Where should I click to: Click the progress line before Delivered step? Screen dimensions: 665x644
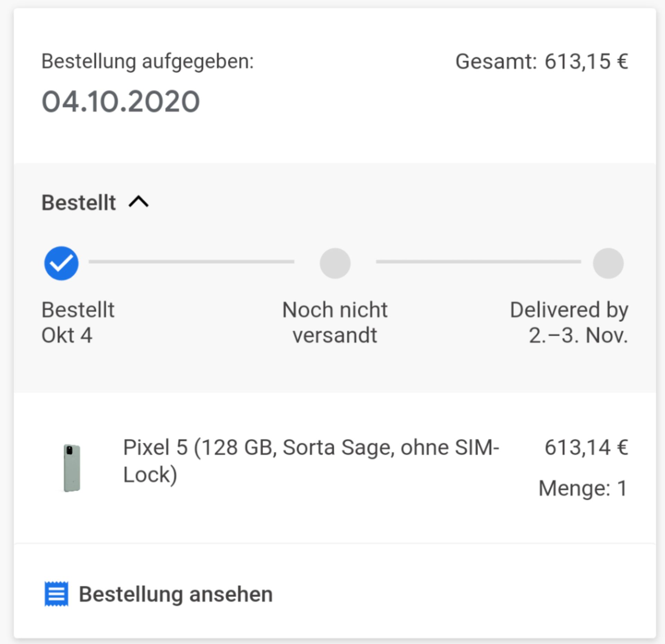pyautogui.click(x=478, y=262)
